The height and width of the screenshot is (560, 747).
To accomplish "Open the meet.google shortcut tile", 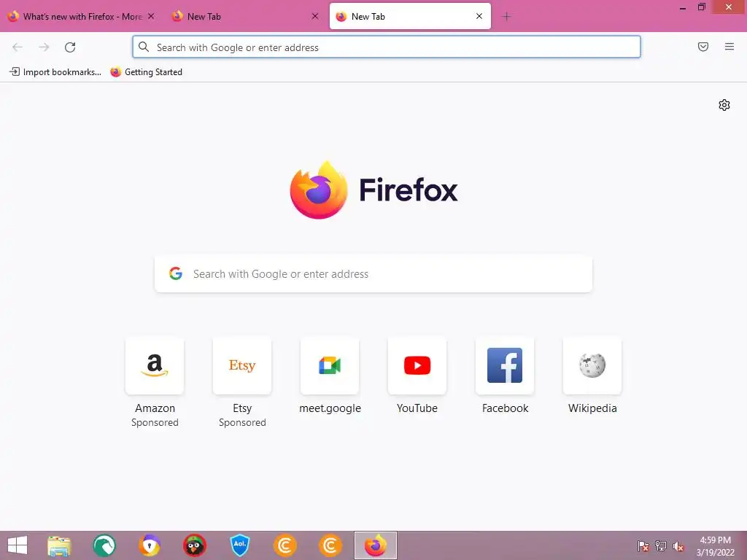I will (x=330, y=366).
